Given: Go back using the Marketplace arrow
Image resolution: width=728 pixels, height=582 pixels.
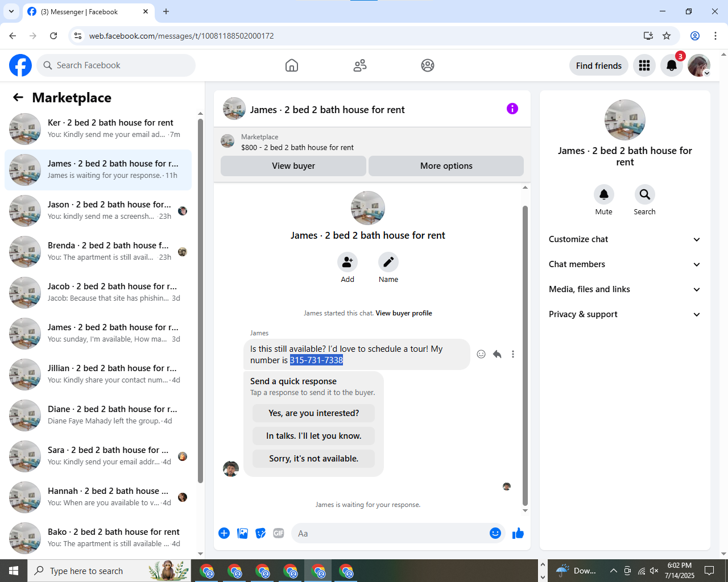Looking at the screenshot, I should [x=18, y=97].
